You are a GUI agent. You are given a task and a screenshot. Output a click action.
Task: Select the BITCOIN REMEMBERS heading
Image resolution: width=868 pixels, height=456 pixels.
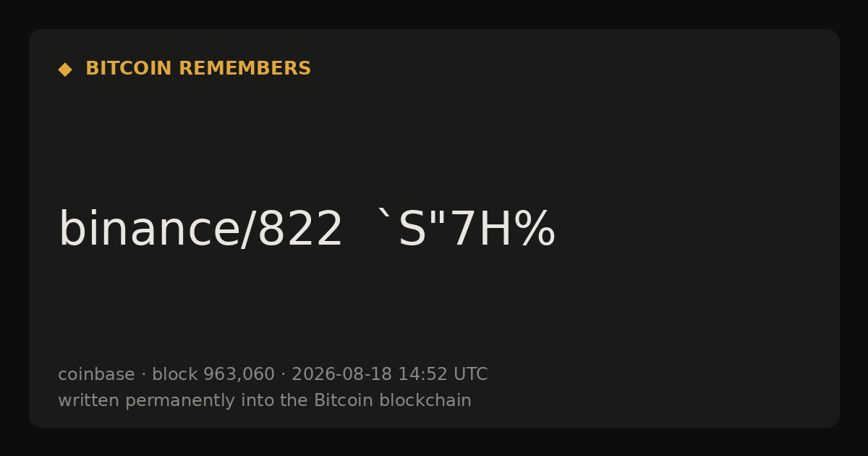[x=198, y=69]
